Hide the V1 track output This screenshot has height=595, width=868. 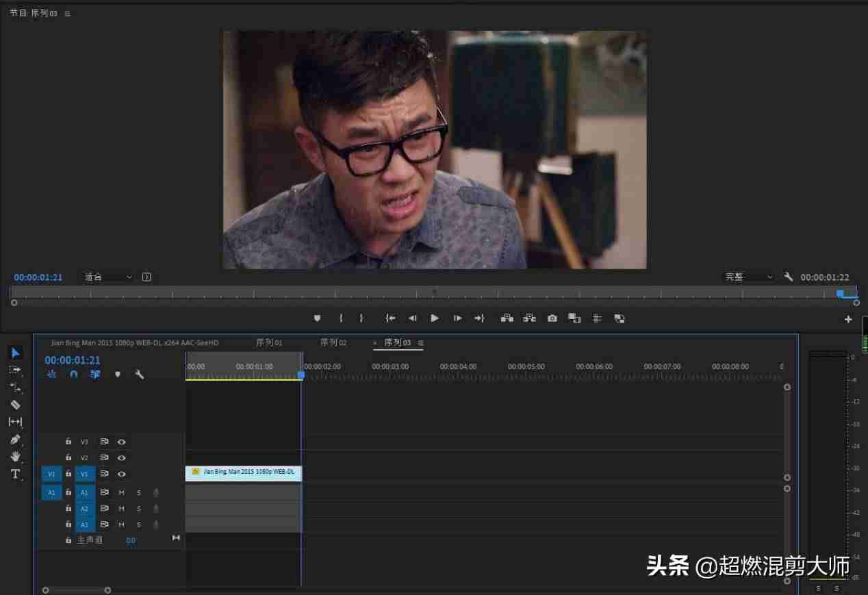[x=121, y=474]
